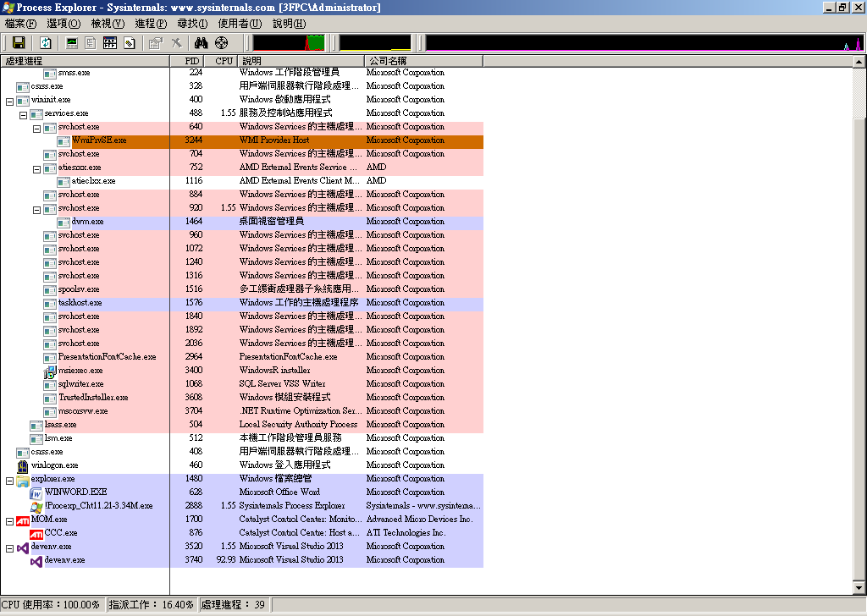Select the sqlwriter.exe process row

click(242, 384)
